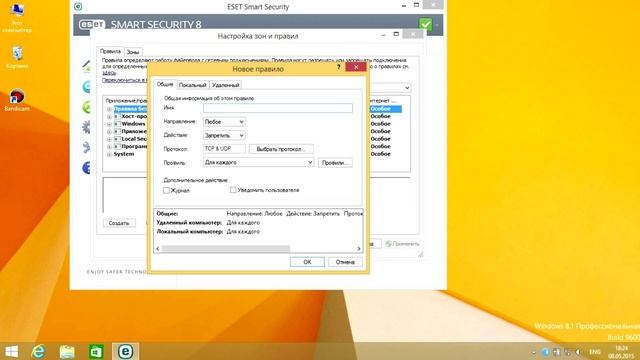Click the Имя text field
640x360 pixels.
click(x=278, y=108)
